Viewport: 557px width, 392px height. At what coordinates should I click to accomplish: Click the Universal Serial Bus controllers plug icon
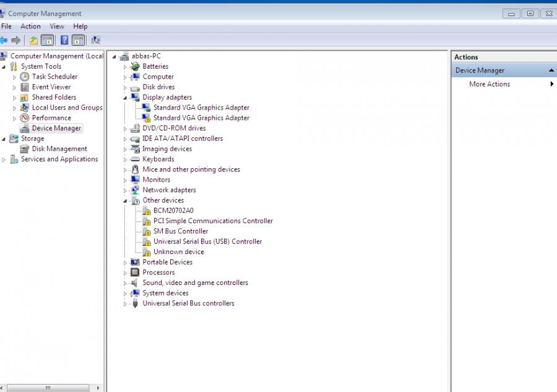click(135, 304)
